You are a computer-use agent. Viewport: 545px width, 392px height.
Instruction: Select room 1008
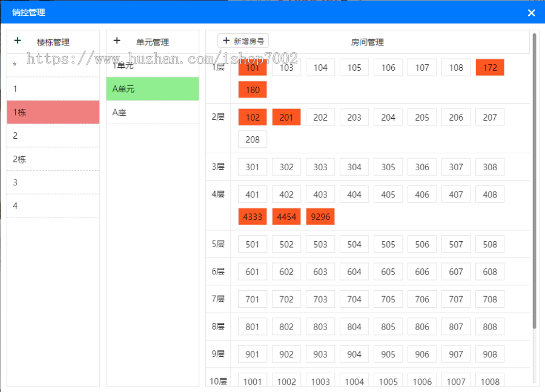[x=490, y=380]
